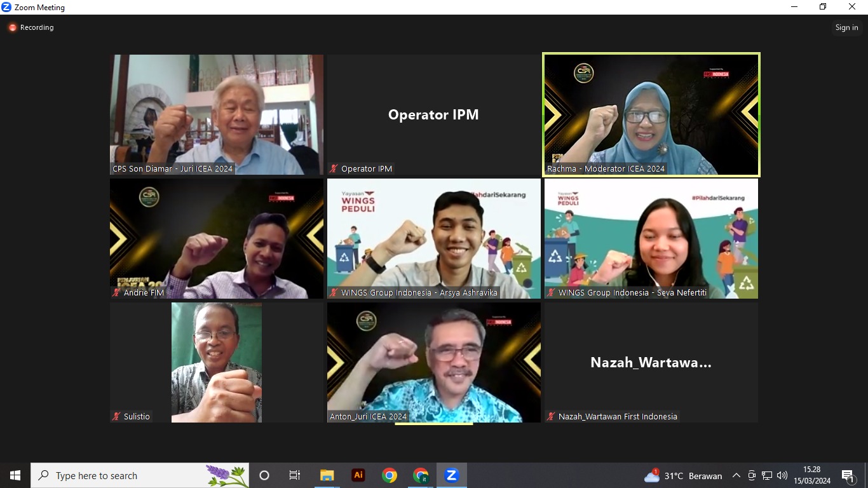Image resolution: width=868 pixels, height=488 pixels.
Task: Open Google Chrome from the taskbar
Action: (390, 475)
